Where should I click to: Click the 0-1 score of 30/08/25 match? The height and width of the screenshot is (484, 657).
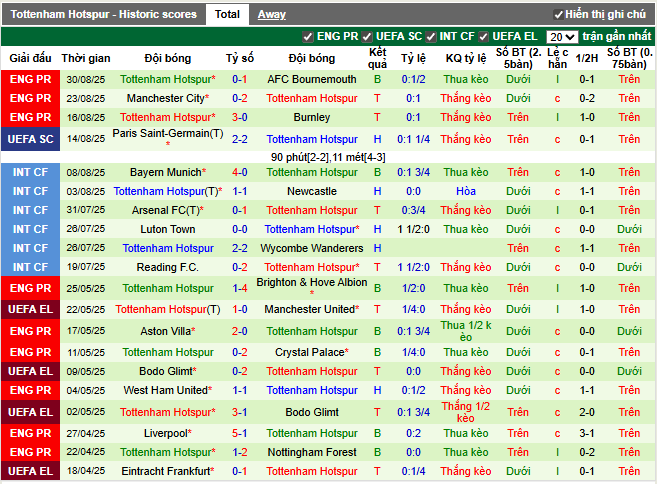(x=240, y=79)
